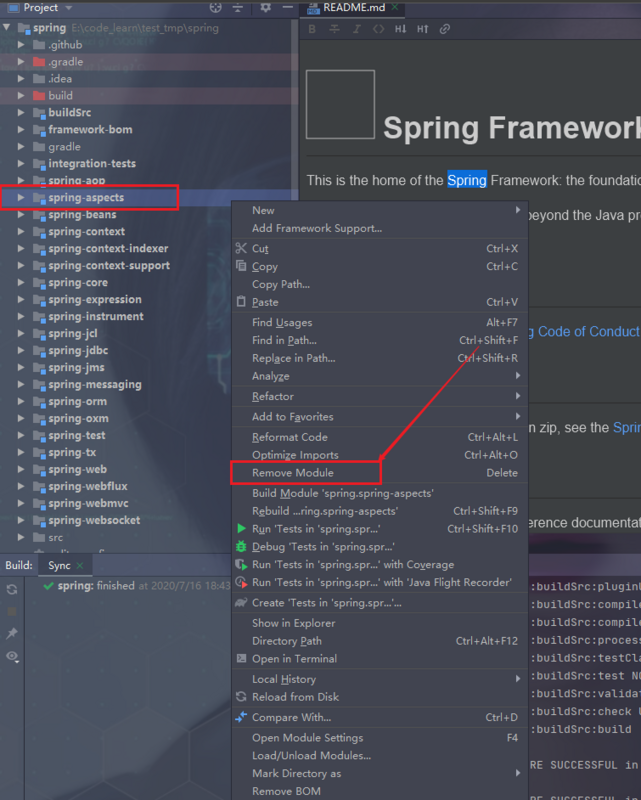Expand the spring-webmvc module

coord(21,504)
